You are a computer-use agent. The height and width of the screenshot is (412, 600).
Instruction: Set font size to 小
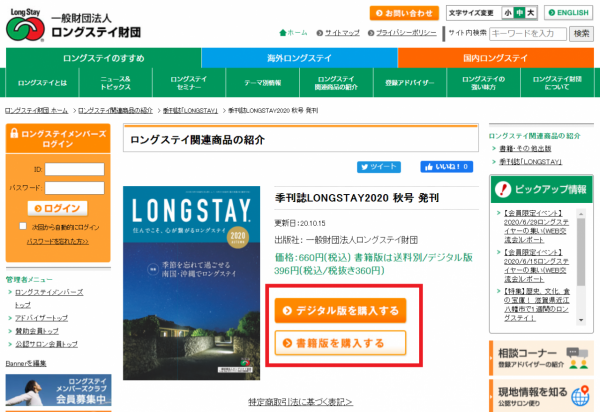coord(508,13)
